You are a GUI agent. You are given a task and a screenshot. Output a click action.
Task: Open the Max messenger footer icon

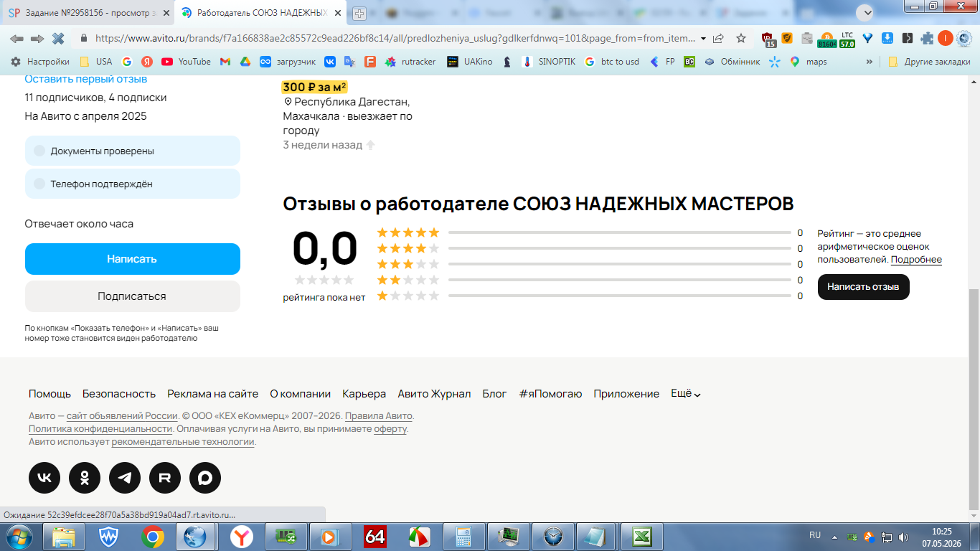tap(205, 478)
